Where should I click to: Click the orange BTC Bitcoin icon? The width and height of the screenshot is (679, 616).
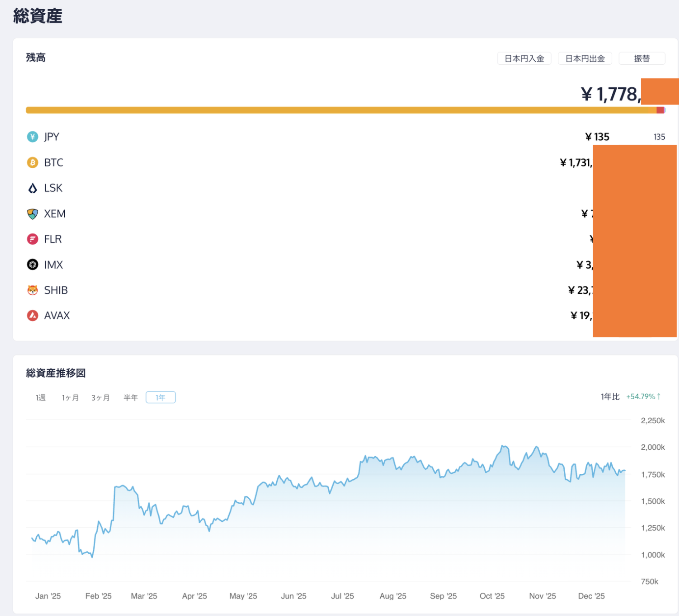coord(32,162)
